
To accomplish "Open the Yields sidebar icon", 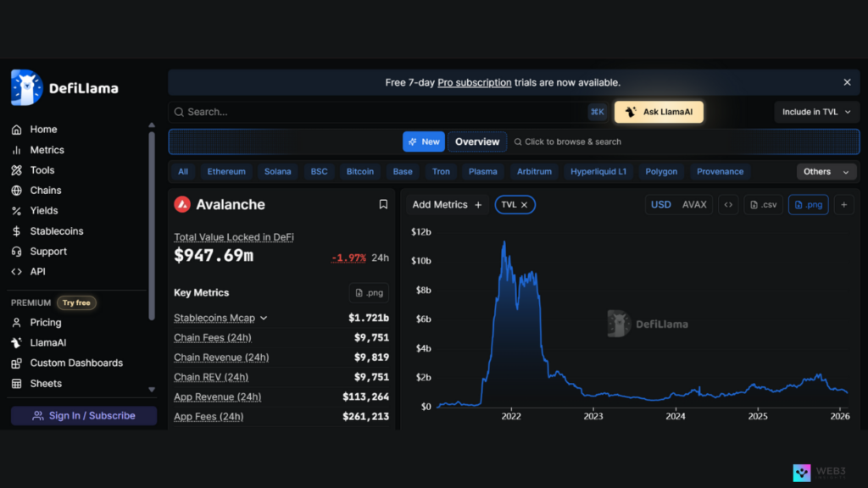I will pos(16,211).
